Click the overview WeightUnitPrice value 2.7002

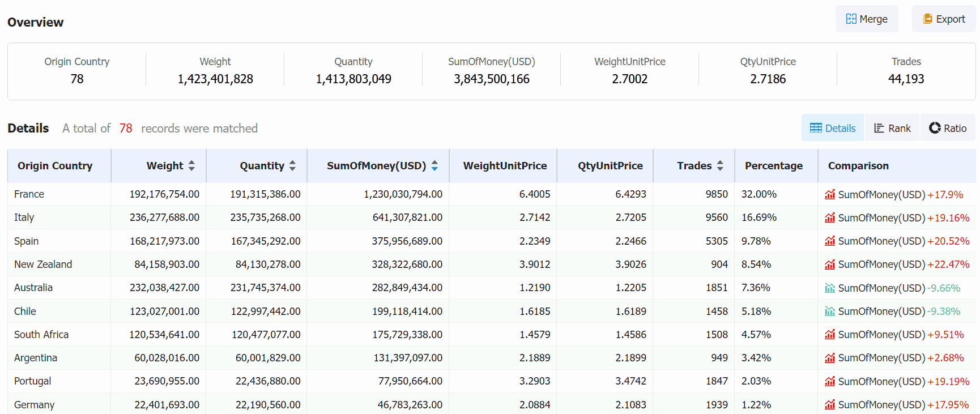(x=630, y=79)
